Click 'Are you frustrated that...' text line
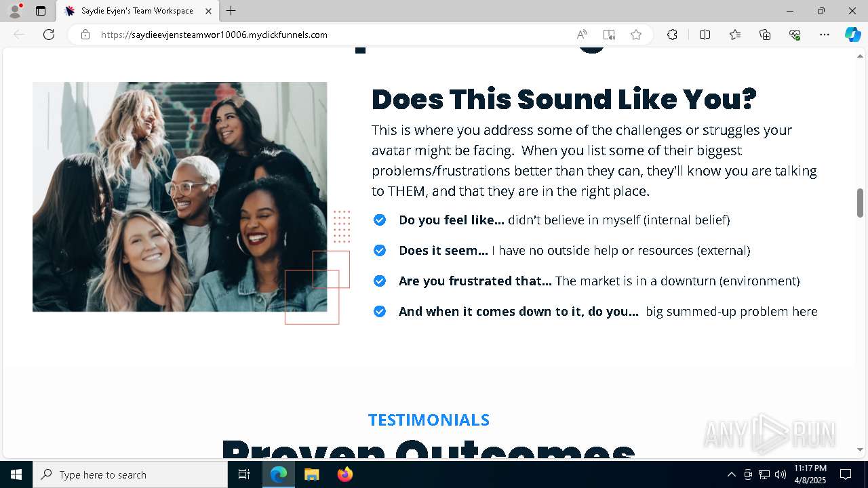The height and width of the screenshot is (488, 868). pos(599,281)
